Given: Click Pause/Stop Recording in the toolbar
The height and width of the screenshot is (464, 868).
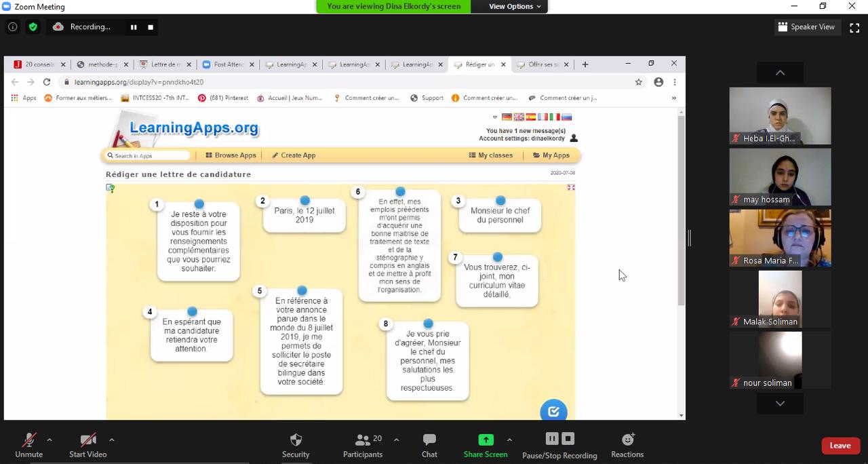Looking at the screenshot, I should pyautogui.click(x=559, y=445).
